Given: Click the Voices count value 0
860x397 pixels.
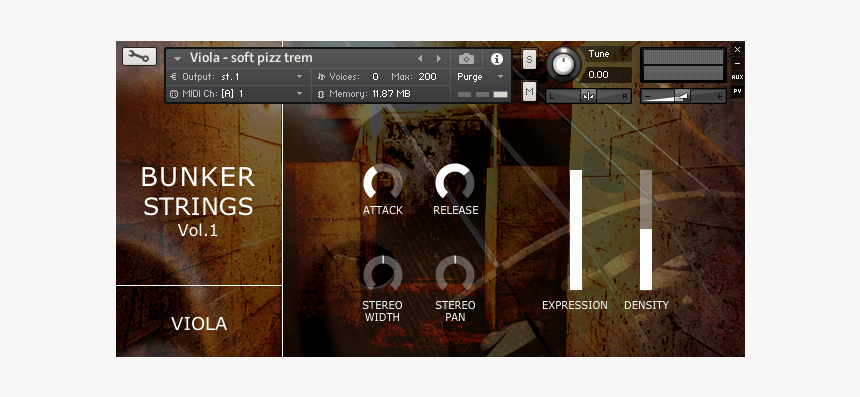Looking at the screenshot, I should point(375,77).
